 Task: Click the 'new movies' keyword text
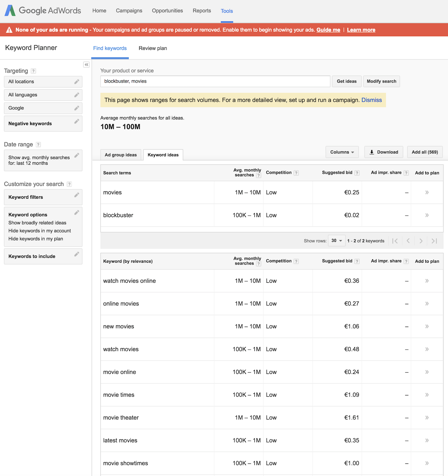coord(118,326)
